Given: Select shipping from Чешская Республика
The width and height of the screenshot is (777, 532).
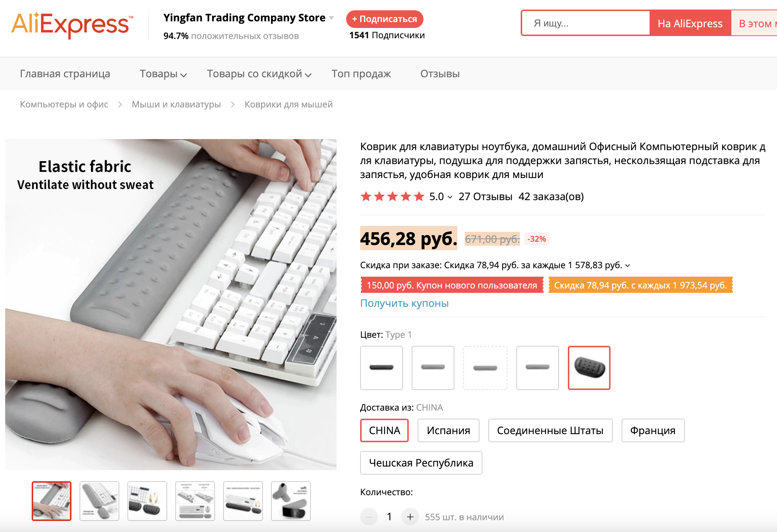Looking at the screenshot, I should pyautogui.click(x=421, y=463).
